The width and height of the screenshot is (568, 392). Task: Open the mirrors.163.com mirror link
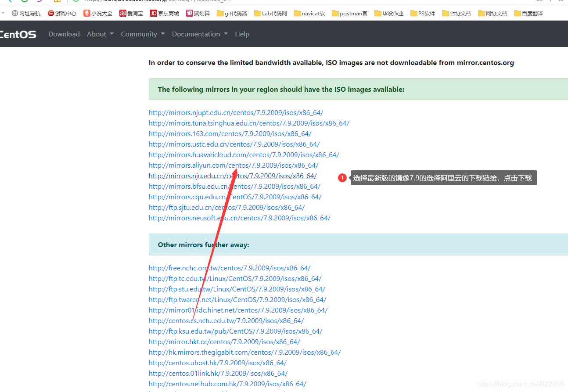(x=230, y=134)
